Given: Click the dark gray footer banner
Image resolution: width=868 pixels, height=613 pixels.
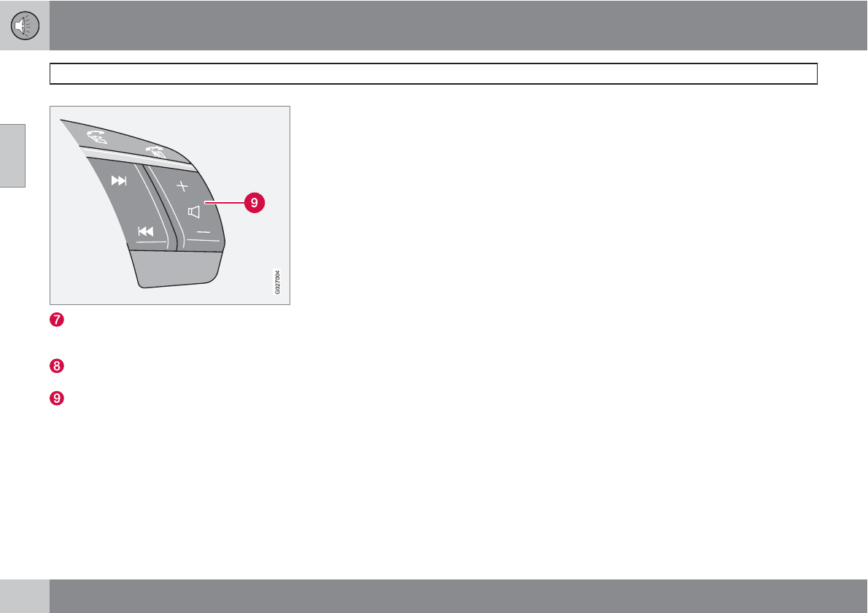Looking at the screenshot, I should (x=458, y=595).
